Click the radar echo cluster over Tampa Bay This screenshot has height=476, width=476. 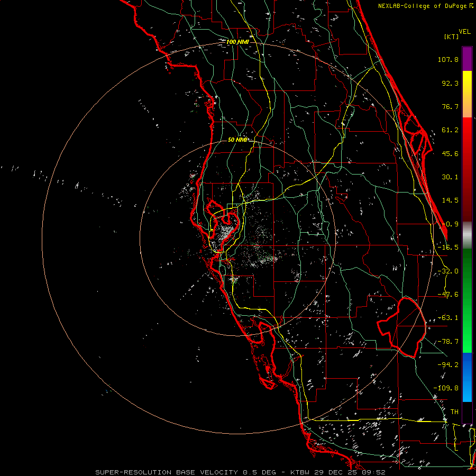[x=224, y=234]
